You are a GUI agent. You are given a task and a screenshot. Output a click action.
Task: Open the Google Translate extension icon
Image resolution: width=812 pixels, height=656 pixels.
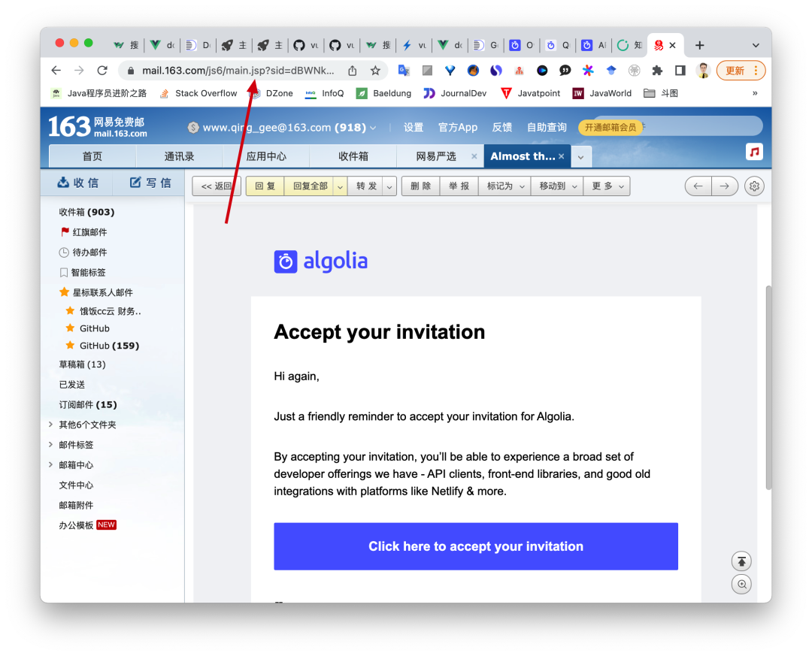404,71
